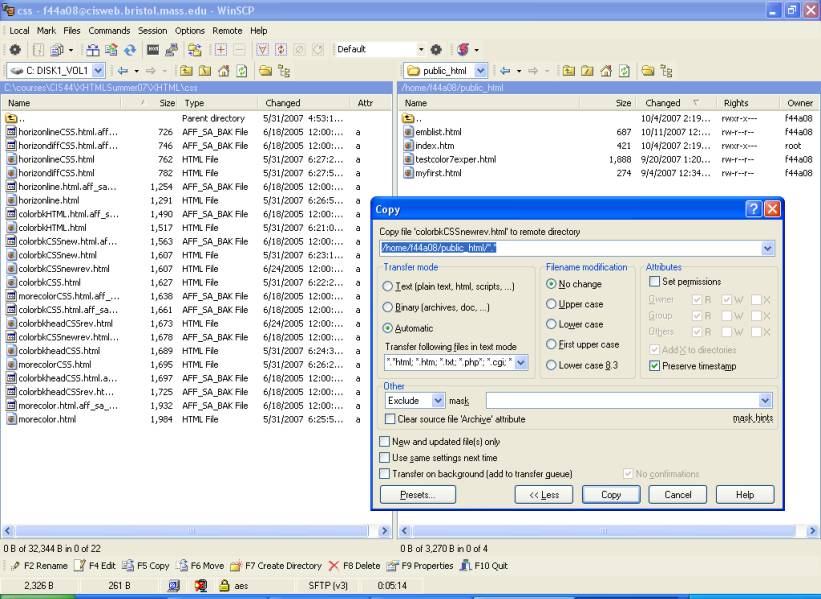The width and height of the screenshot is (821, 599).
Task: Go to local root directory icon
Action: (x=205, y=71)
